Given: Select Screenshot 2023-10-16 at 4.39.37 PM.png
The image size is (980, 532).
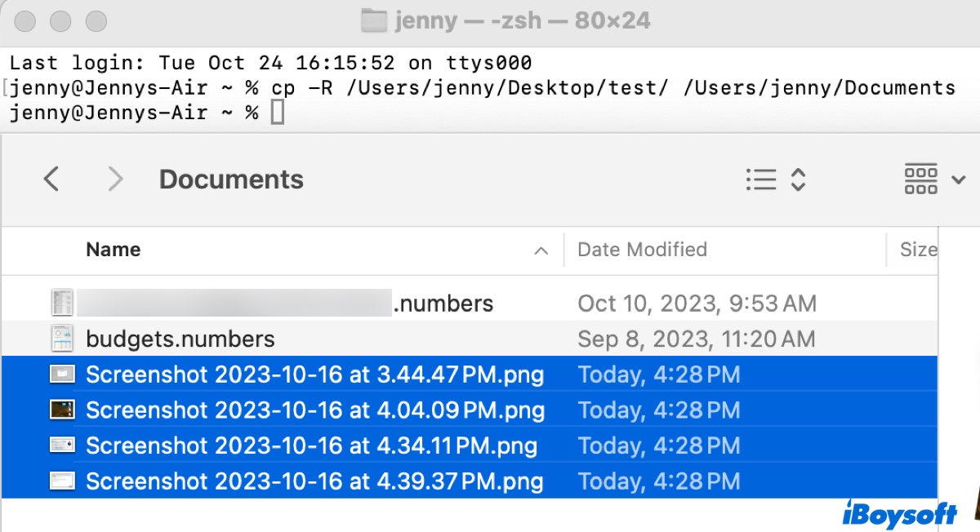Looking at the screenshot, I should [314, 481].
